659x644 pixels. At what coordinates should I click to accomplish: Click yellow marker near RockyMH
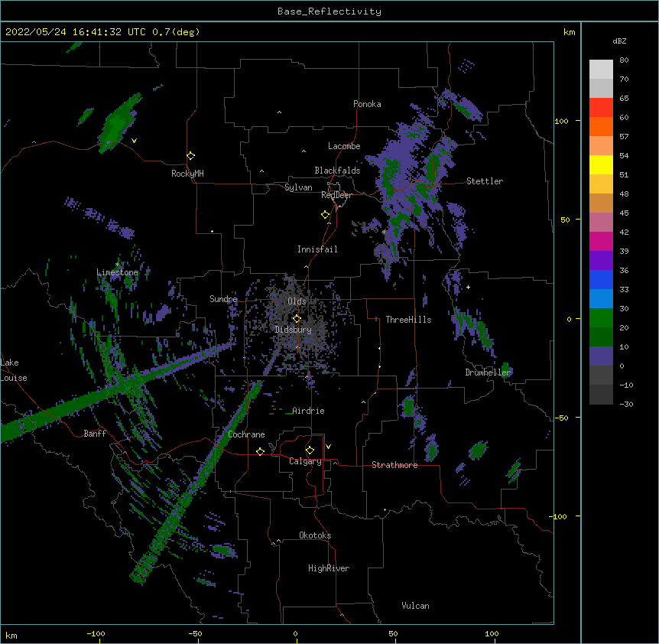pyautogui.click(x=191, y=156)
